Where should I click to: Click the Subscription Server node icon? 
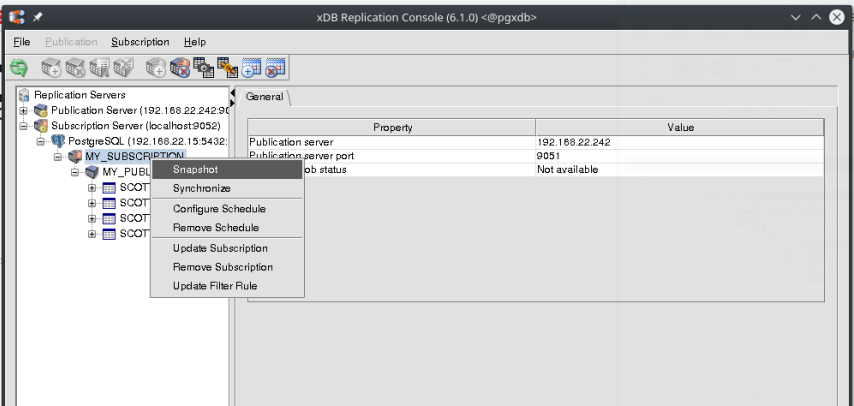tap(41, 126)
